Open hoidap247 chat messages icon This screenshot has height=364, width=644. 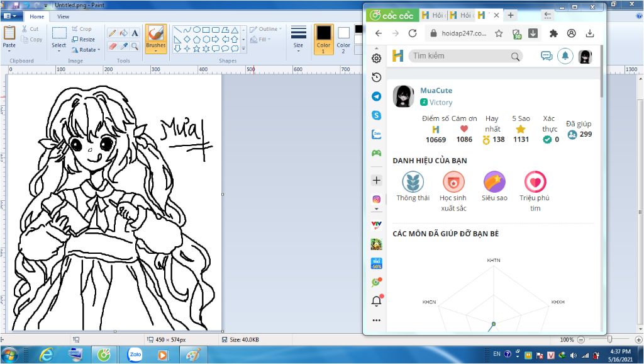547,56
